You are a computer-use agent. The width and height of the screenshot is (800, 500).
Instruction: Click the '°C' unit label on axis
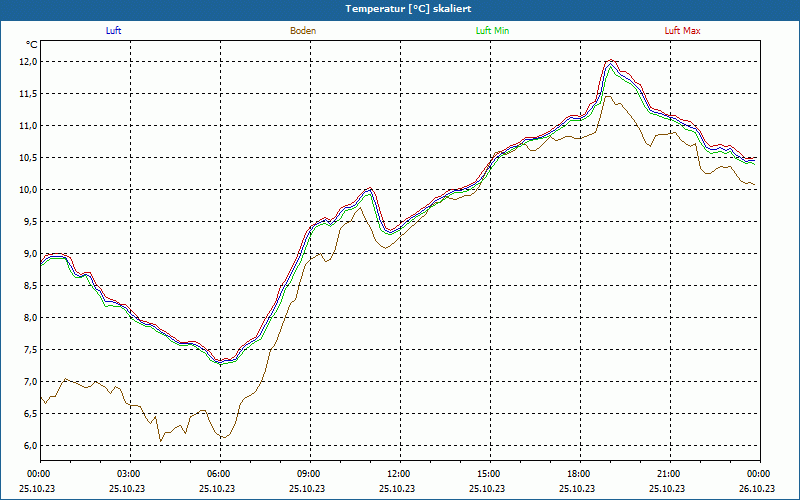tap(32, 45)
